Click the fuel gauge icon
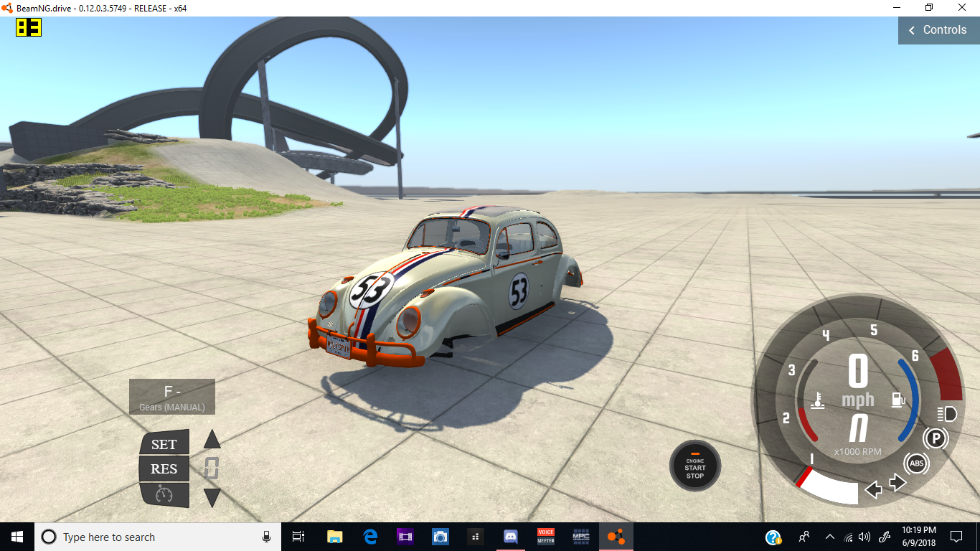Screen dimensions: 980x551 [x=898, y=400]
